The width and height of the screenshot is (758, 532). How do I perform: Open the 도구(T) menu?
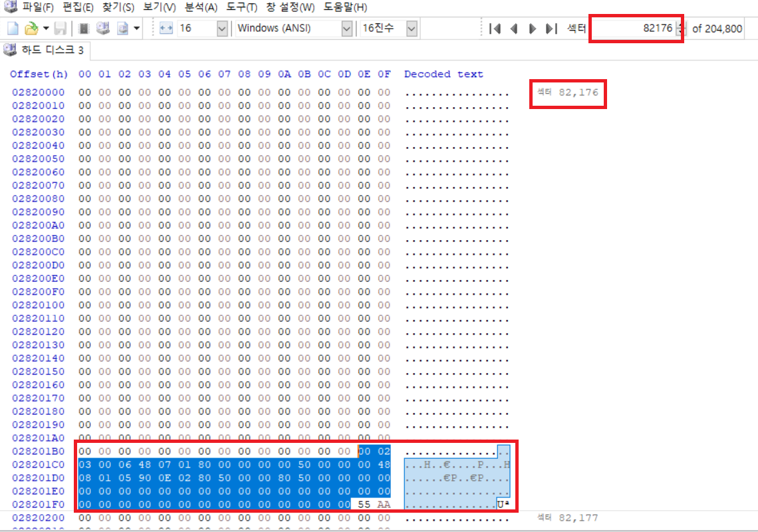tap(243, 8)
